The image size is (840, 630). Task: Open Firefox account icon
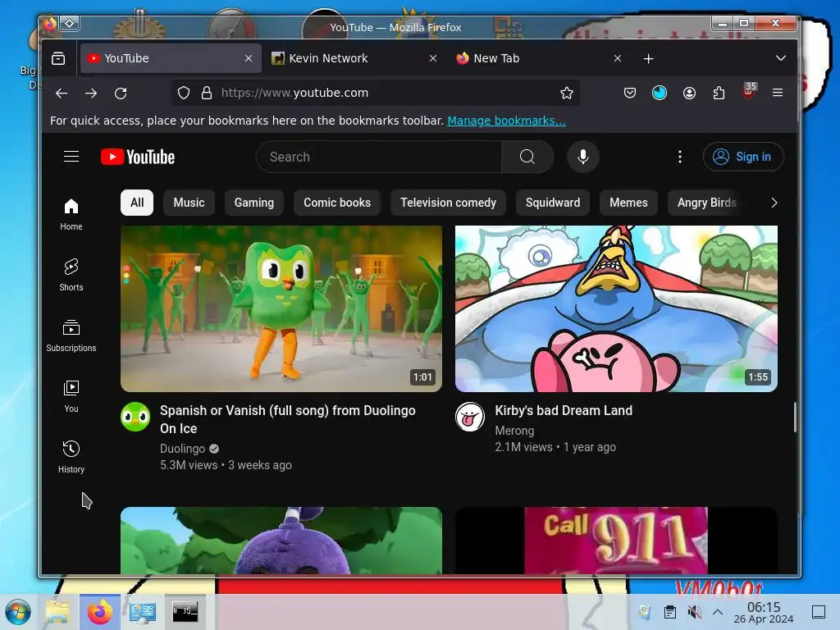coord(689,94)
